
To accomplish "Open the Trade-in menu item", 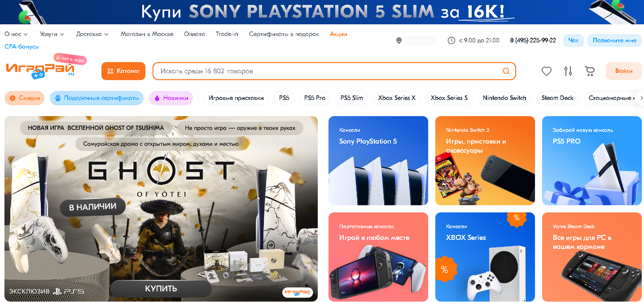I will click(x=227, y=34).
